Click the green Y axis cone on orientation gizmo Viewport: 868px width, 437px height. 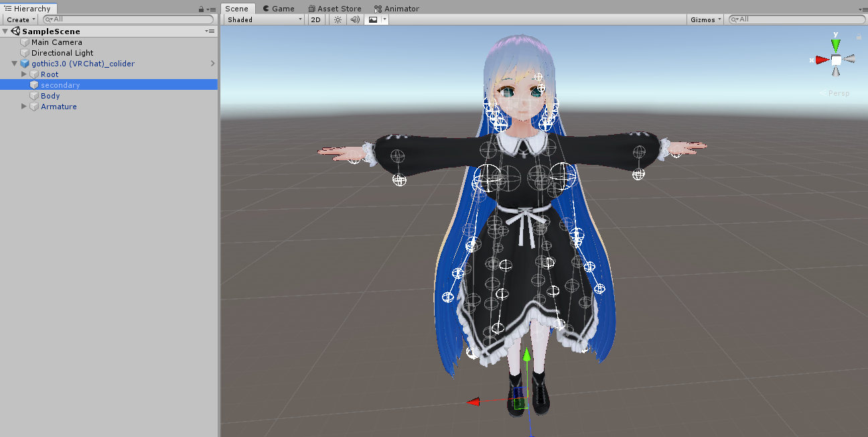[836, 45]
